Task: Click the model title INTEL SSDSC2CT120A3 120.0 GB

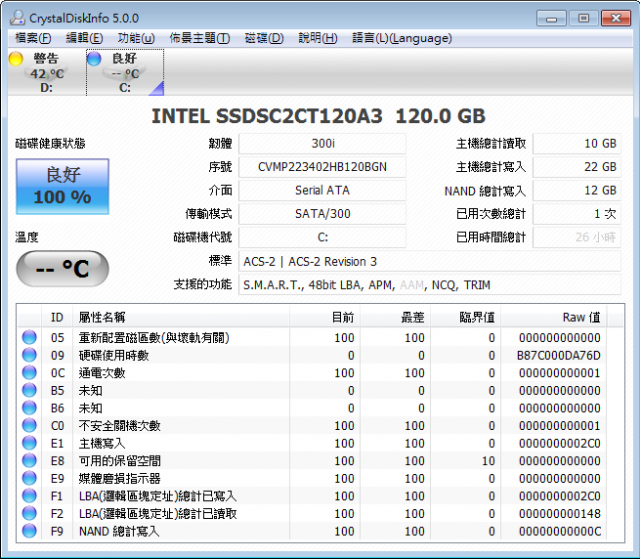Action: [318, 116]
